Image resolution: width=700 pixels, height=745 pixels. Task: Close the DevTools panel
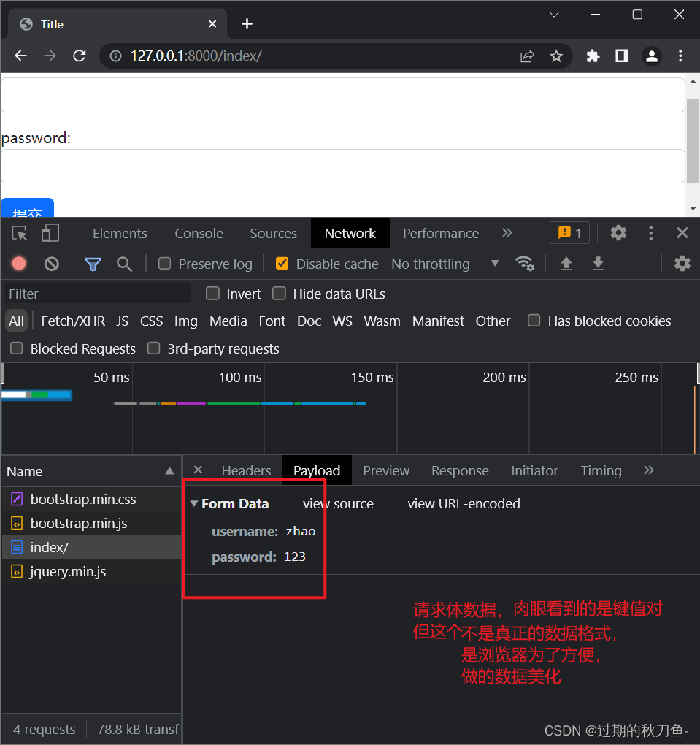tap(682, 233)
